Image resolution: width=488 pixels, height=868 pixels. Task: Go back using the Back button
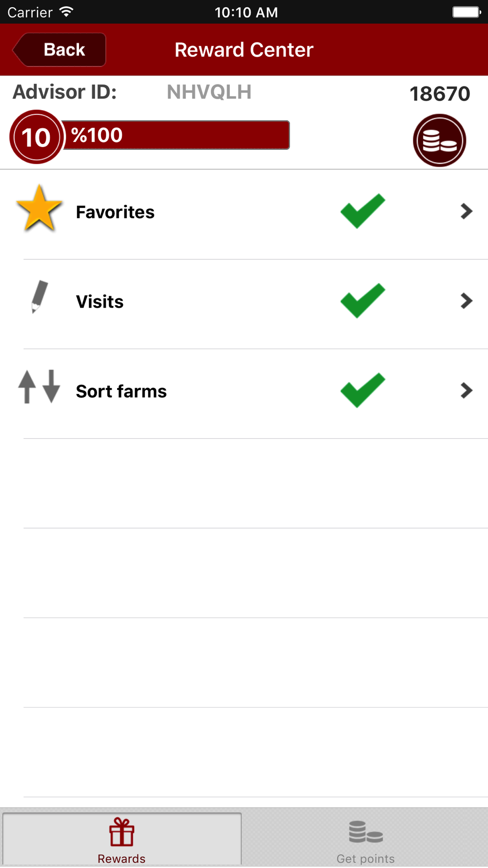tap(59, 49)
